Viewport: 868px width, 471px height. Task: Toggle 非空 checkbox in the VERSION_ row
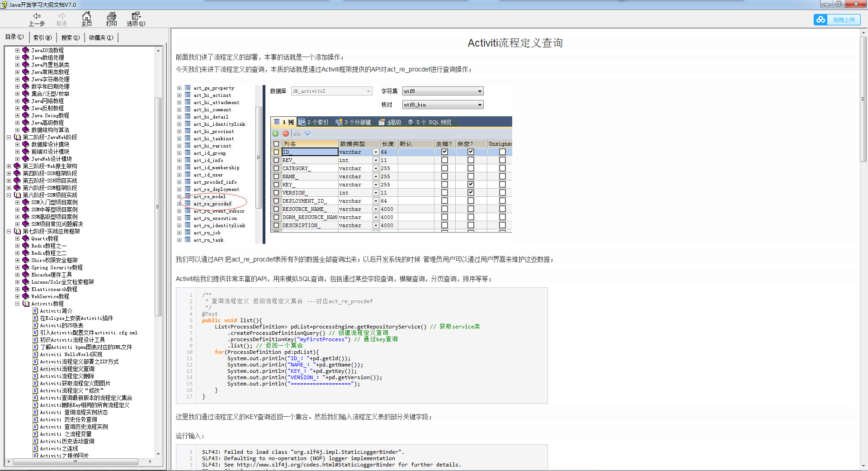tap(471, 193)
